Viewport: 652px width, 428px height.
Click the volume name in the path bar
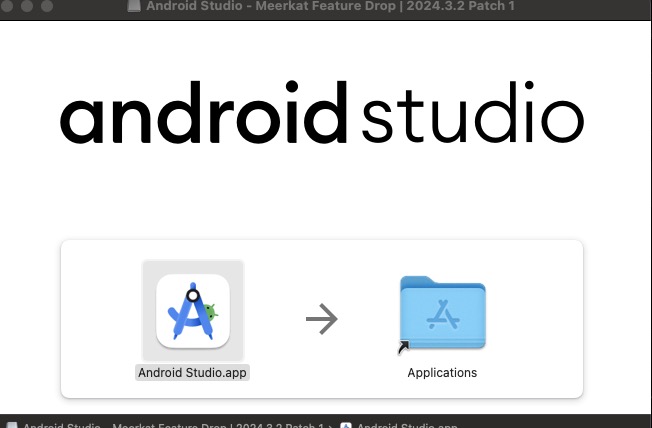tap(170, 425)
